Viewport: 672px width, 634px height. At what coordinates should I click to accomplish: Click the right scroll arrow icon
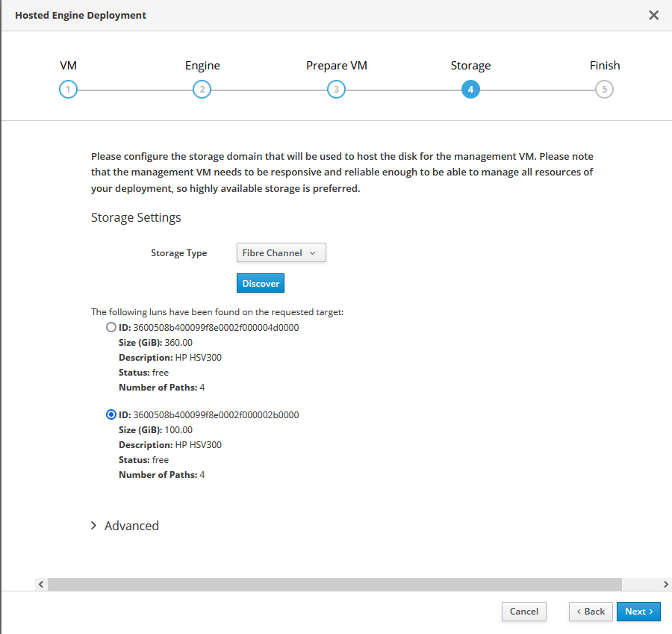tap(665, 584)
